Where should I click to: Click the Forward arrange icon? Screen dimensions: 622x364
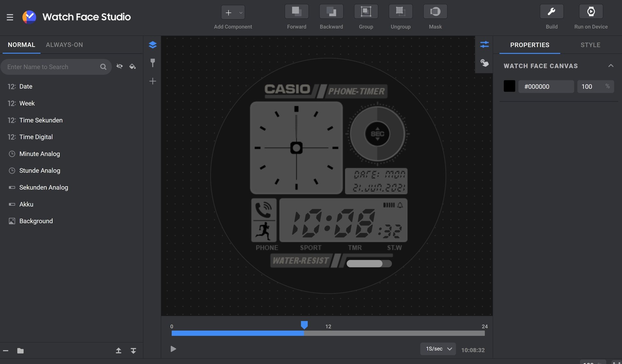(296, 12)
